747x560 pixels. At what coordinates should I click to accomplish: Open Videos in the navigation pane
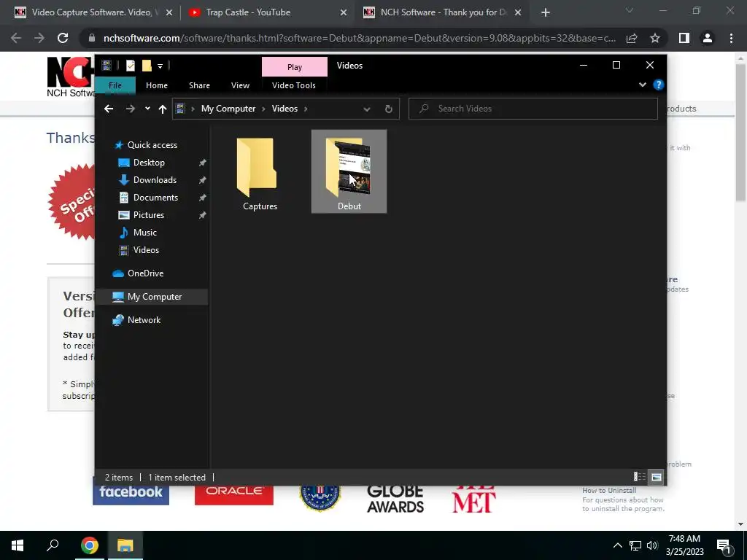click(146, 250)
